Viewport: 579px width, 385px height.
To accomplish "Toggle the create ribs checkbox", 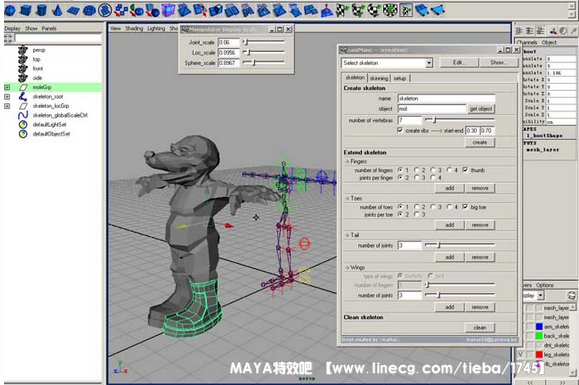I will (x=400, y=130).
